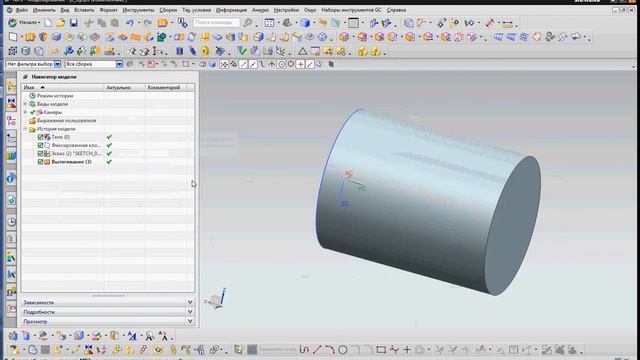Select the sketch Arc tool in the bottom toolbar
The width and height of the screenshot is (640, 360).
pos(330,350)
